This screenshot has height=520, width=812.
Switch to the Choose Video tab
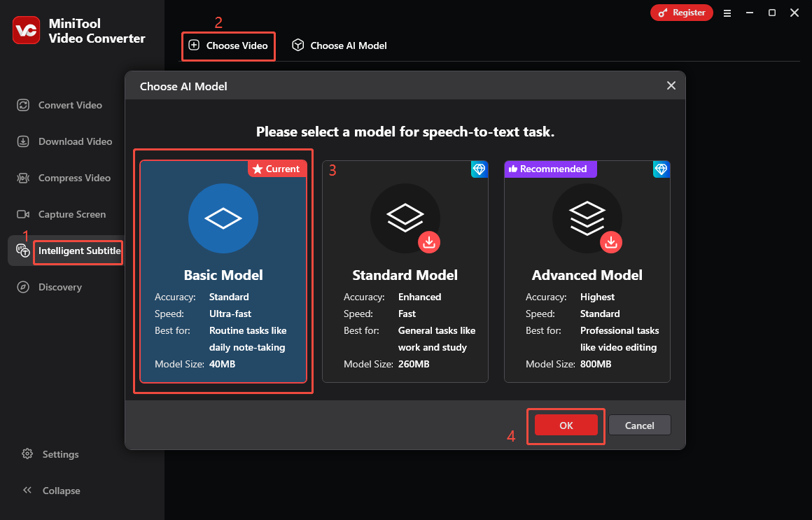228,45
